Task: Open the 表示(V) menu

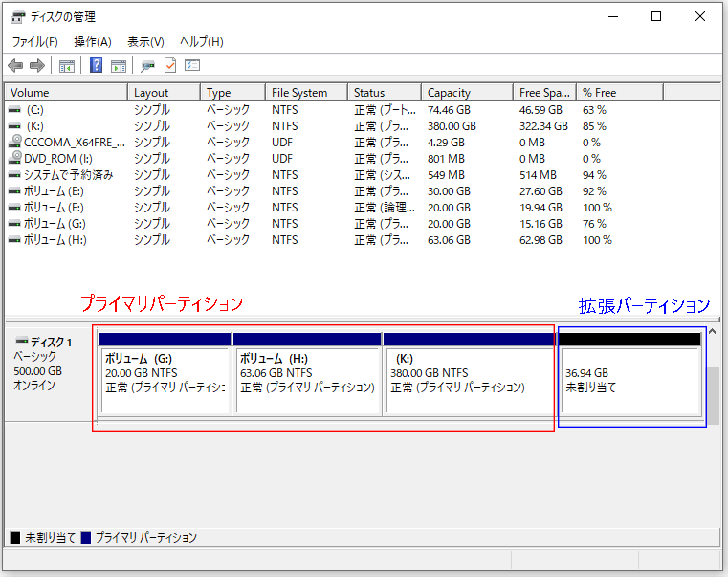Action: coord(145,42)
